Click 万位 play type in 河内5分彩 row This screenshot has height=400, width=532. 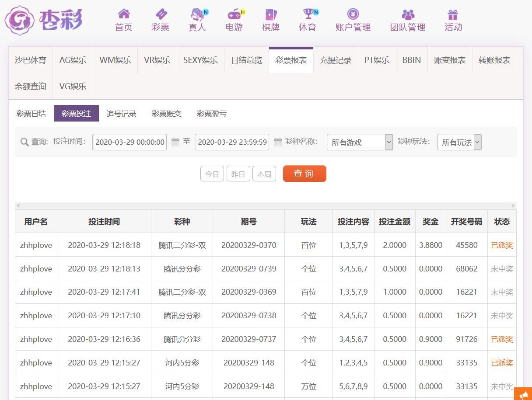[308, 386]
